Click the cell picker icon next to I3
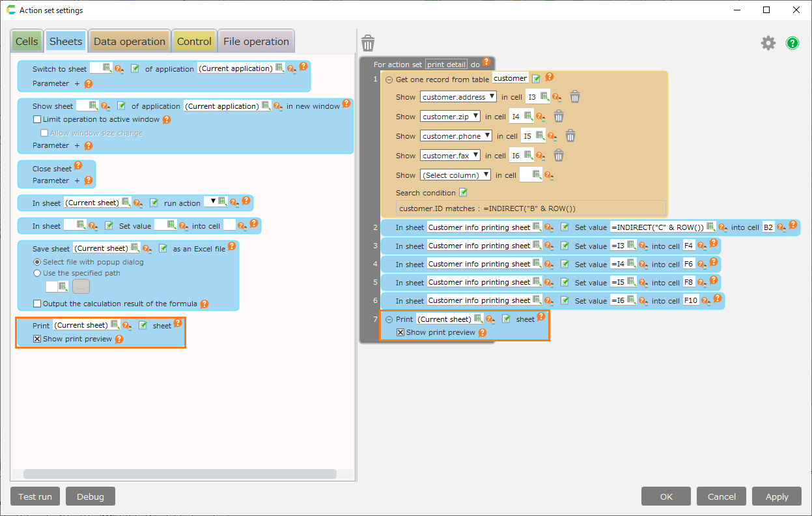This screenshot has height=516, width=812. click(544, 96)
